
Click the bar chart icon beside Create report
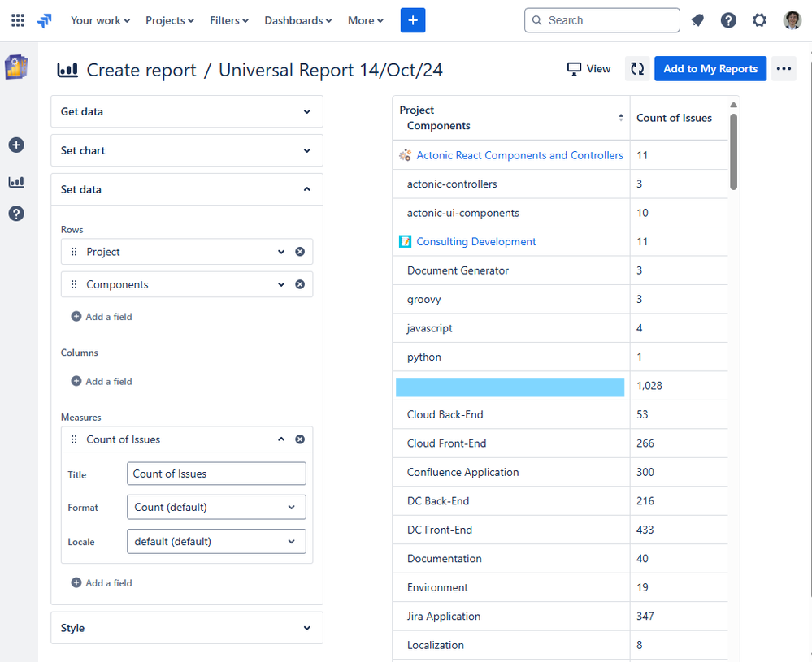[x=67, y=69]
